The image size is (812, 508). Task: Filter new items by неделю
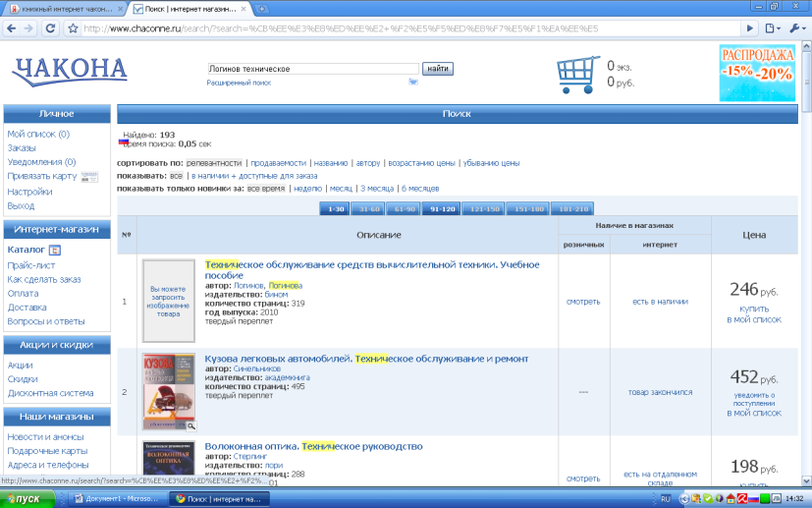[307, 189]
